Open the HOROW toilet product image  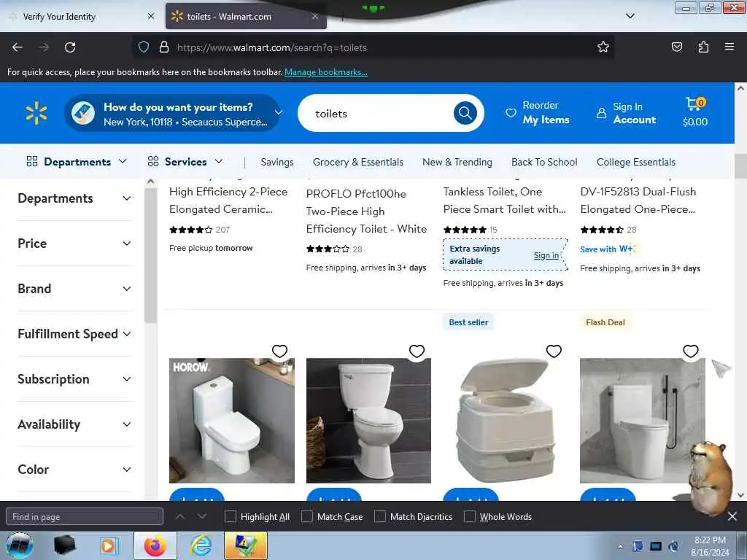pyautogui.click(x=231, y=421)
